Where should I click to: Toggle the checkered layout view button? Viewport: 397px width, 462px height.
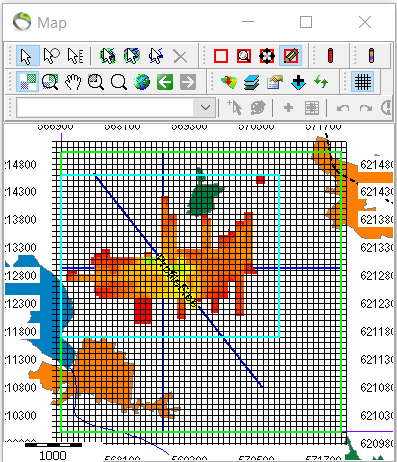(27, 82)
